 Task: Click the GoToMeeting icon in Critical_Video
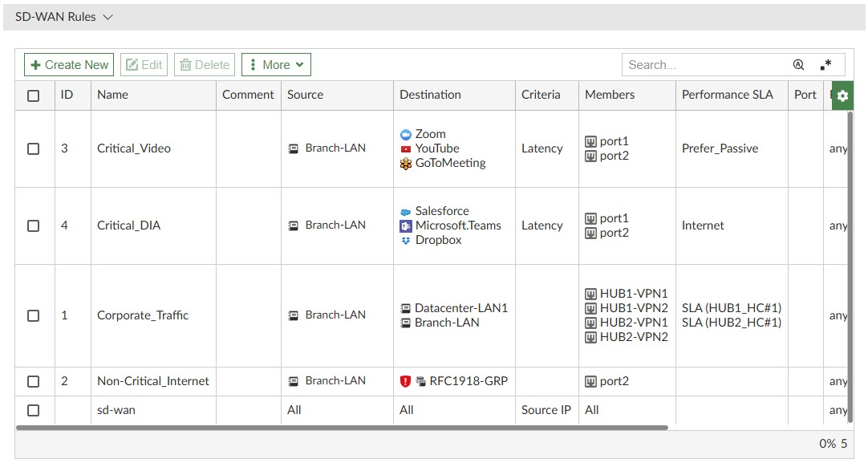405,163
